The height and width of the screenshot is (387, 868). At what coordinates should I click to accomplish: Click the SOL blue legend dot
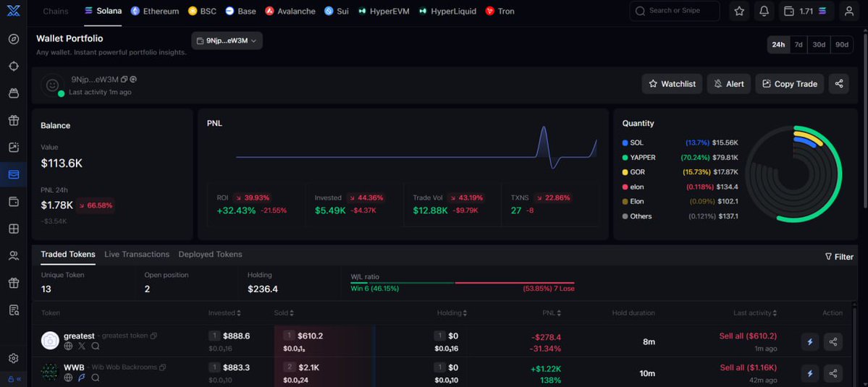[x=625, y=143]
